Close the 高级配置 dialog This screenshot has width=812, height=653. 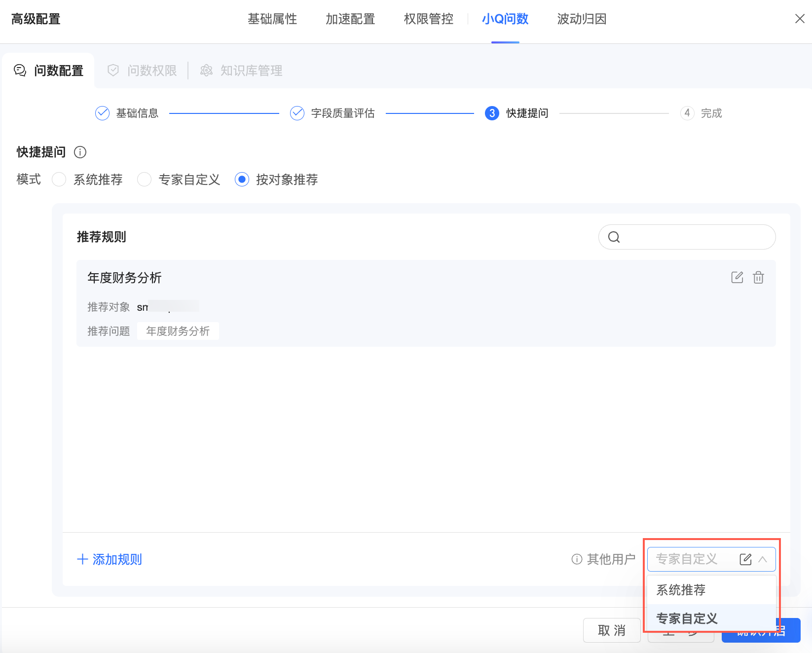tap(800, 19)
